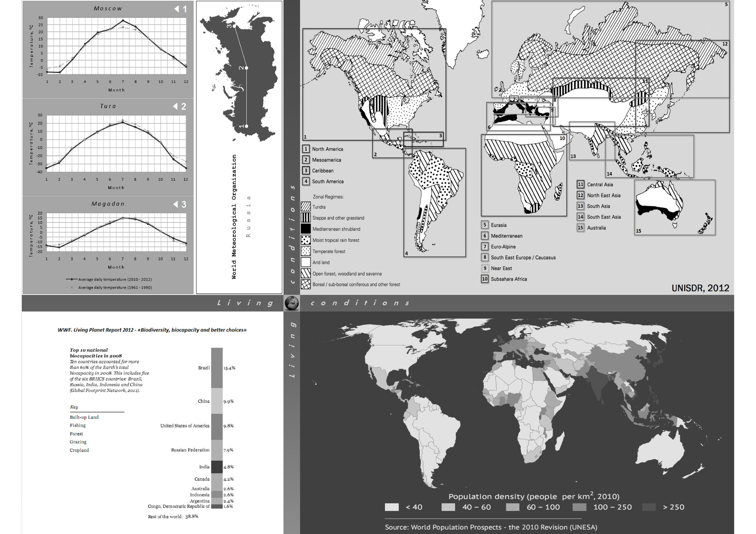Click the Moist tropical rain forest legend icon
Image resolution: width=756 pixels, height=534 pixels.
[306, 240]
